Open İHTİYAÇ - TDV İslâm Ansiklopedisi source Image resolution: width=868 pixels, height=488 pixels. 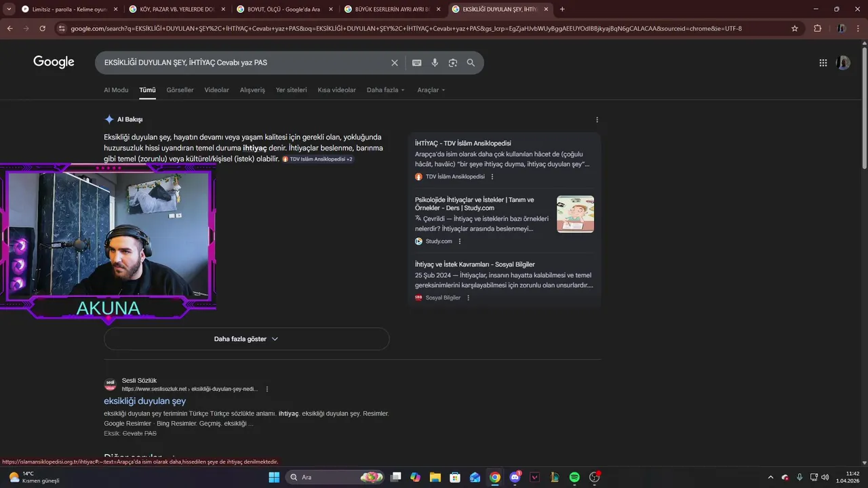pos(463,143)
